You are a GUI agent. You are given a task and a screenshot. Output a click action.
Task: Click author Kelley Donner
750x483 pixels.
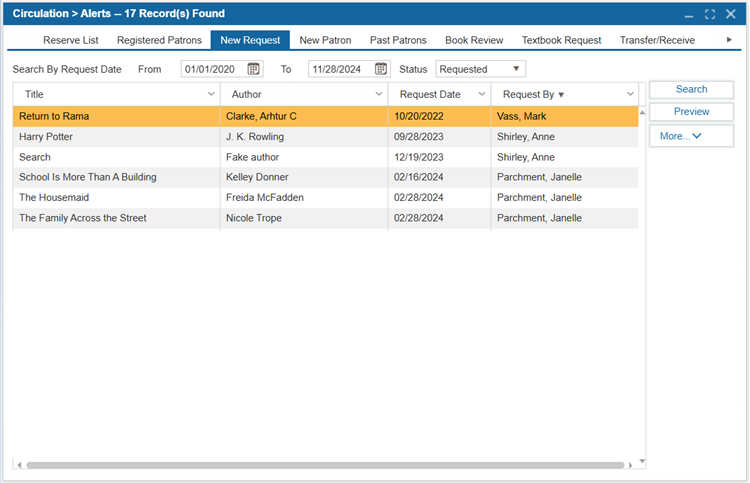pyautogui.click(x=257, y=177)
